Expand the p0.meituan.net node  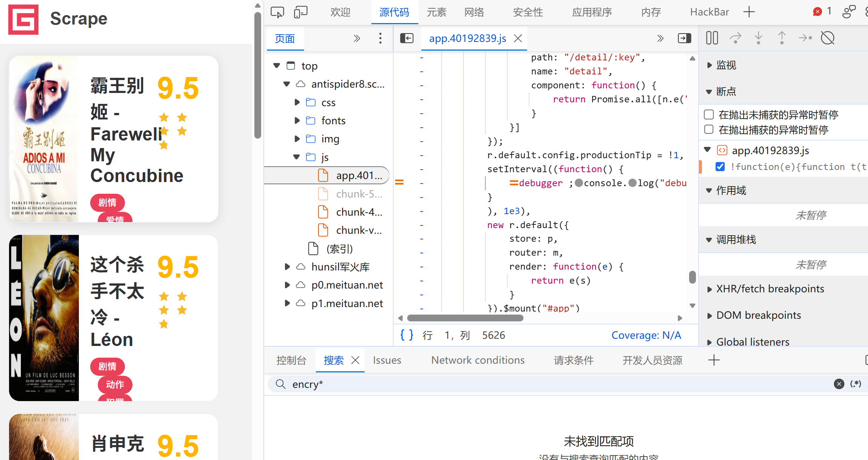point(287,285)
